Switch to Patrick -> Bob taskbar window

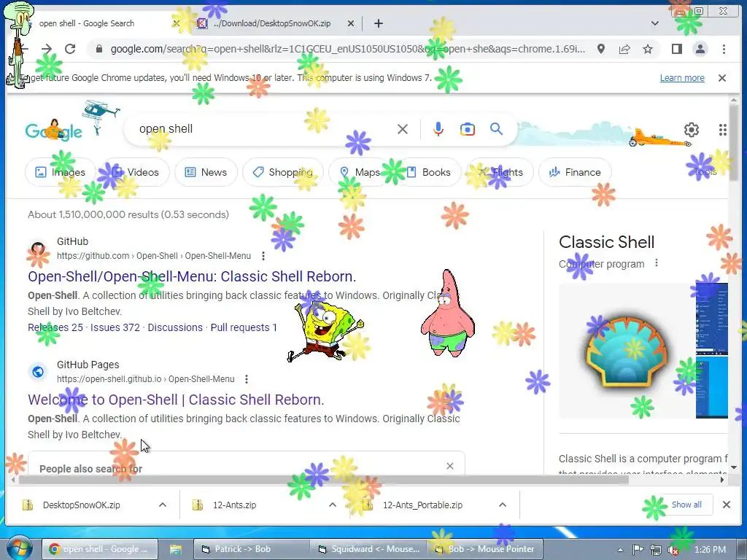click(252, 549)
